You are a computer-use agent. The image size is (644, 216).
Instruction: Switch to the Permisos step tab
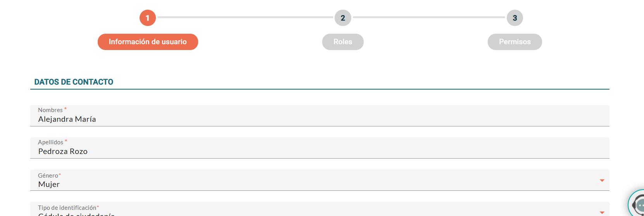point(515,42)
